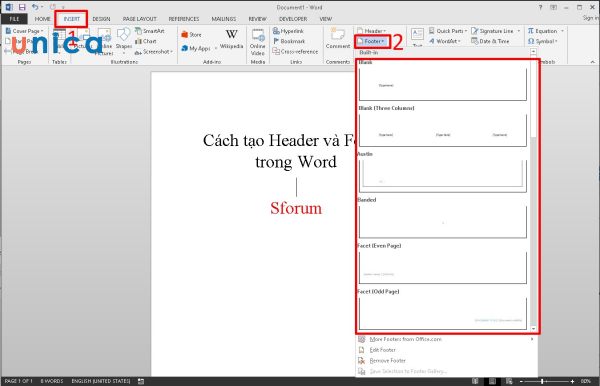Choose the Blank footer thumbnail
600x386 pixels.
coord(442,85)
